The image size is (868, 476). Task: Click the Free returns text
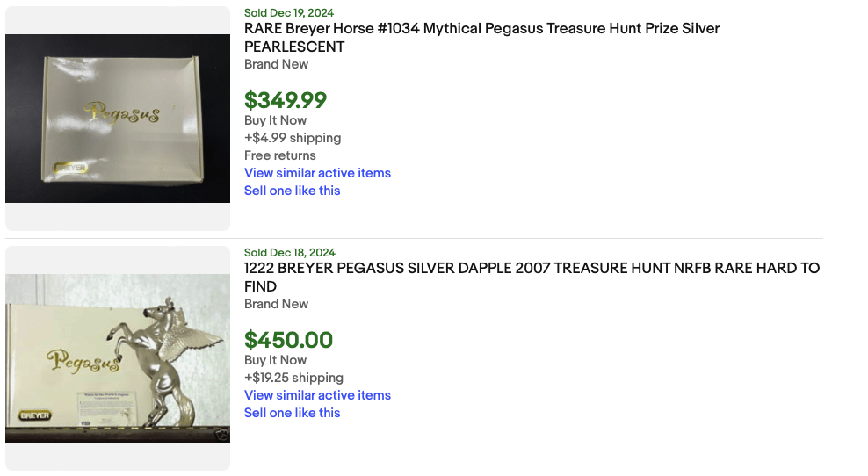[279, 155]
